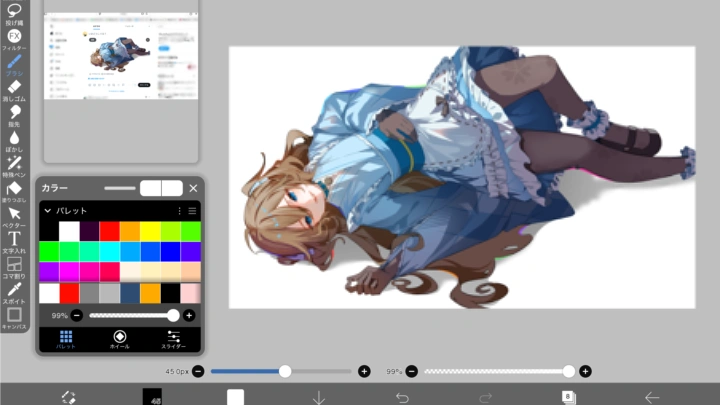Select the Text tool
Image resolution: width=720 pixels, height=405 pixels.
coord(14,242)
